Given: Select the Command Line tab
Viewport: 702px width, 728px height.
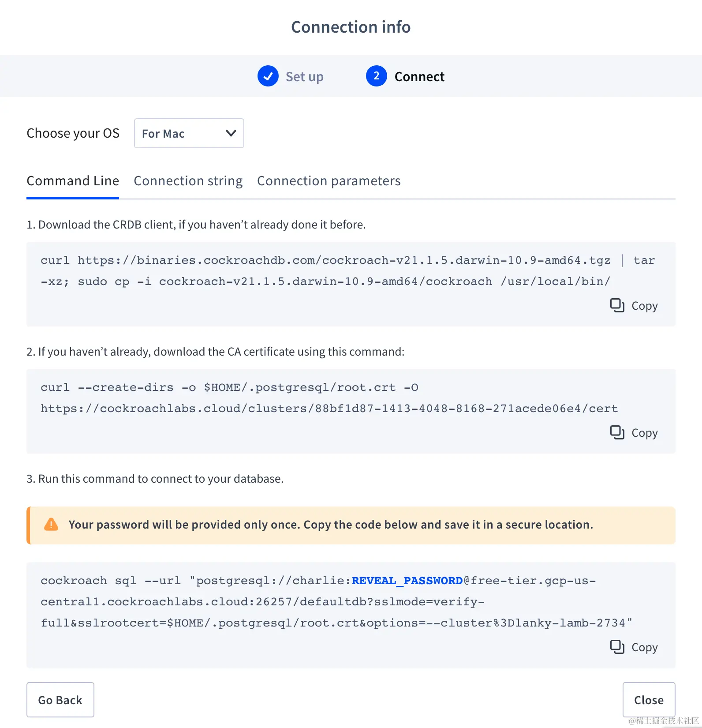Looking at the screenshot, I should click(x=73, y=180).
